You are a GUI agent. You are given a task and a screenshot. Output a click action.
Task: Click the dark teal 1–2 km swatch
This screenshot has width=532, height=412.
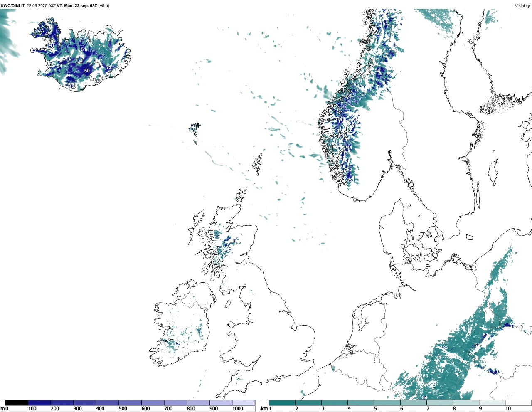pyautogui.click(x=282, y=402)
